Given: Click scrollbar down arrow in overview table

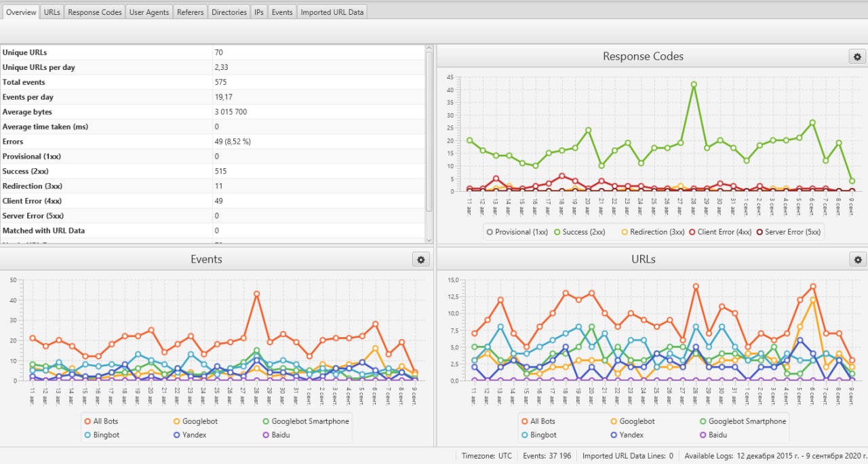Looking at the screenshot, I should 428,239.
